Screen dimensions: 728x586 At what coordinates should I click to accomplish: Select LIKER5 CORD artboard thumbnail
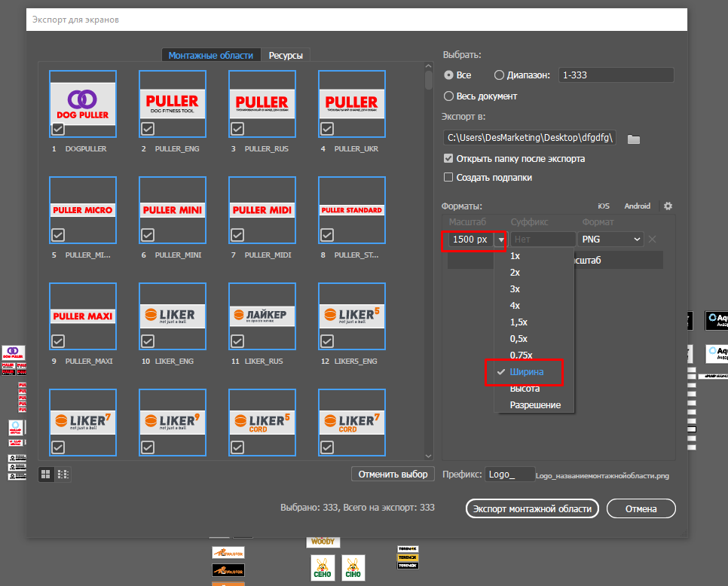click(x=262, y=423)
